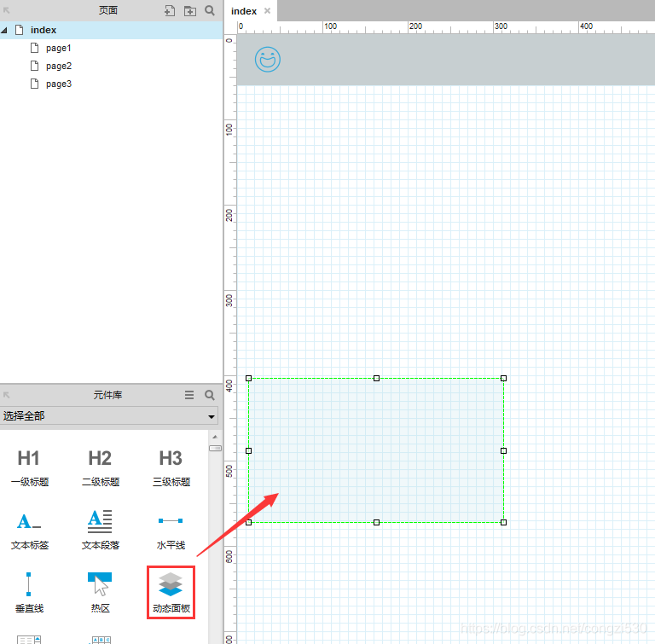Select the 垂直线 vertical line widget
This screenshot has width=655, height=644.
coord(29,593)
